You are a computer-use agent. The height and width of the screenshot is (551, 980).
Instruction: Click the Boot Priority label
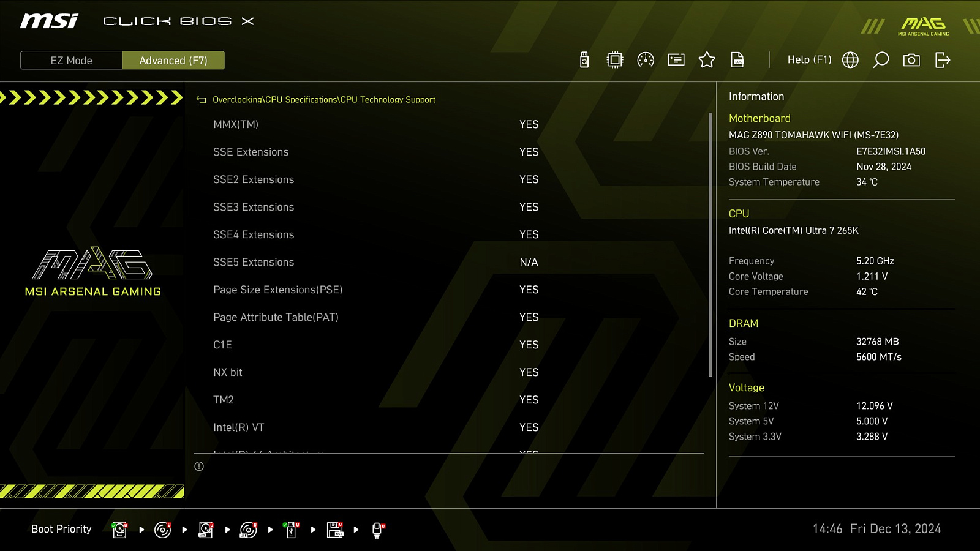click(x=61, y=529)
